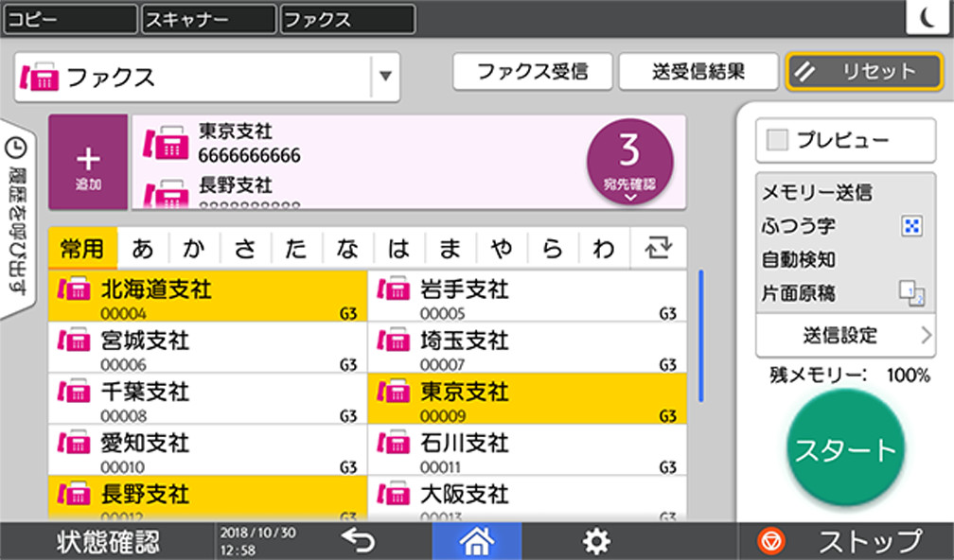
Task: Enable night mode with the moon icon
Action: coord(928,15)
